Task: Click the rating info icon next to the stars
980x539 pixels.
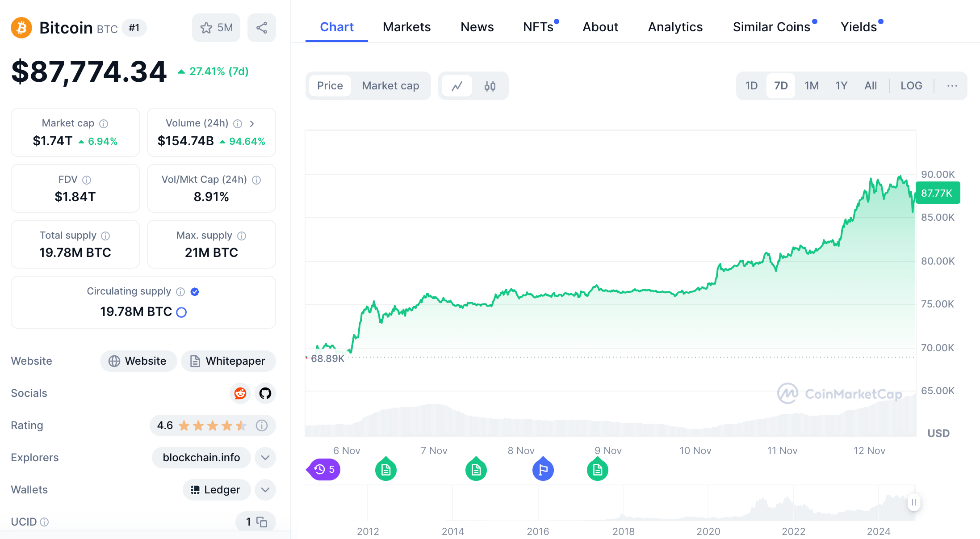Action: tap(262, 425)
